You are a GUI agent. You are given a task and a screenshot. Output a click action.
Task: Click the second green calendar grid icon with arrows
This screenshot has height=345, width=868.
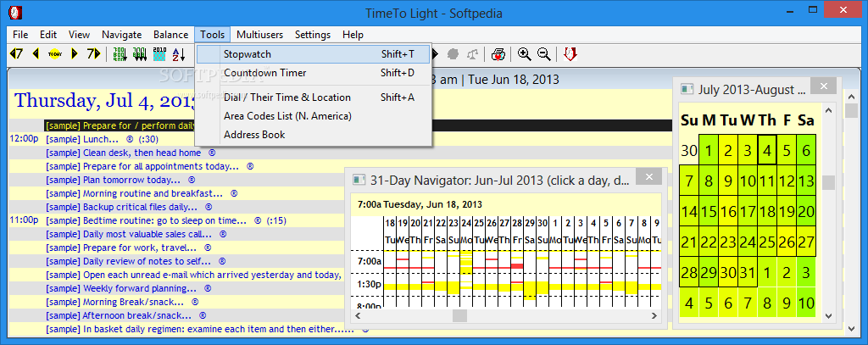point(140,53)
